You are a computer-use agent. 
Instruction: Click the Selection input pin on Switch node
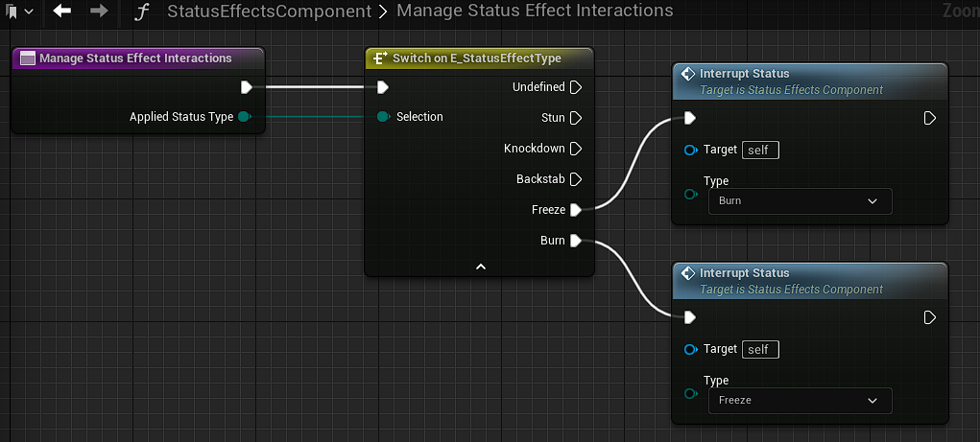(x=383, y=117)
